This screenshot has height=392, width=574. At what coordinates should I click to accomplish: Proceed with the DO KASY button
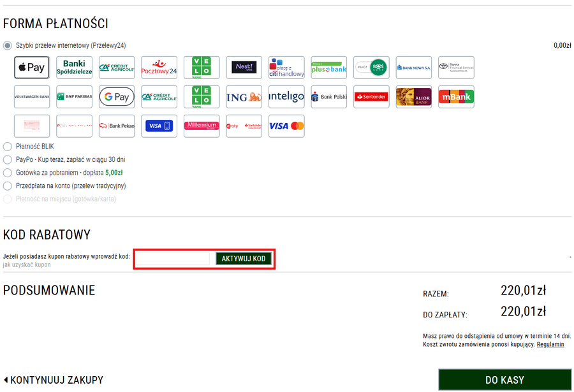click(x=504, y=380)
